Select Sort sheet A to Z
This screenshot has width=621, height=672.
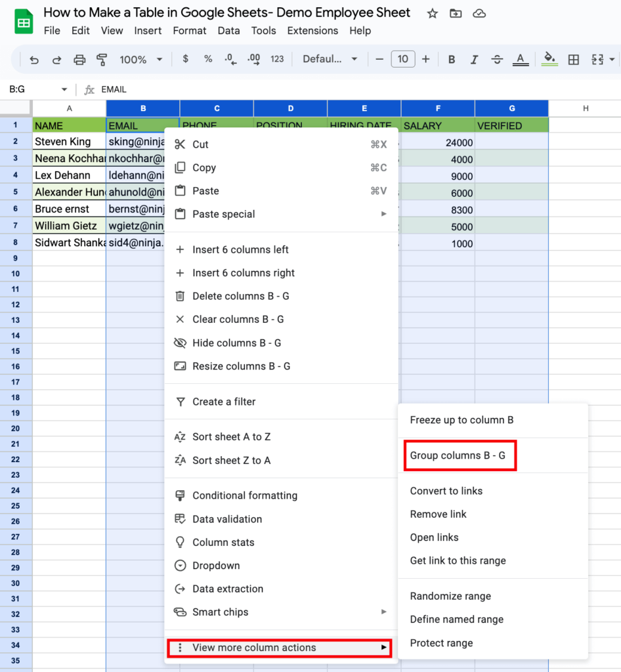click(x=281, y=436)
